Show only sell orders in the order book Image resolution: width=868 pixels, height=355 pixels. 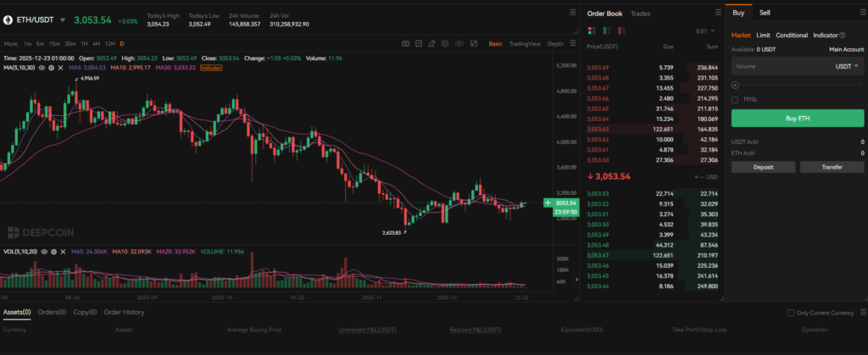tap(622, 31)
